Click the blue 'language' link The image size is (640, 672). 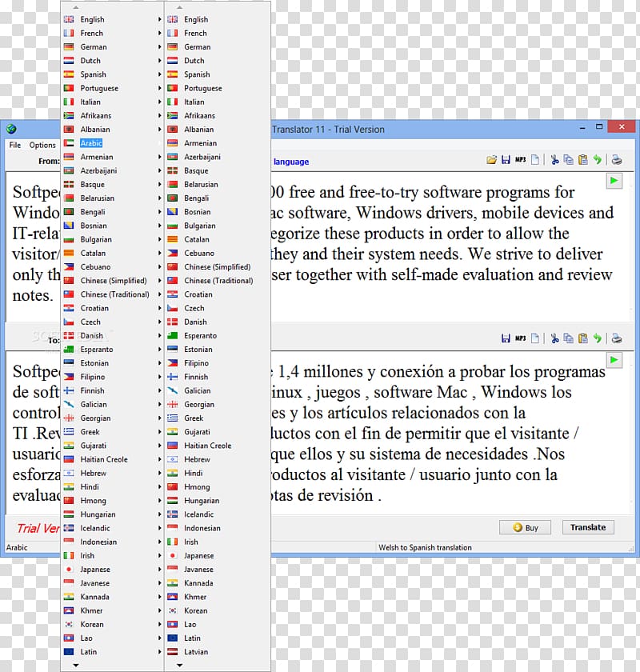pos(291,162)
